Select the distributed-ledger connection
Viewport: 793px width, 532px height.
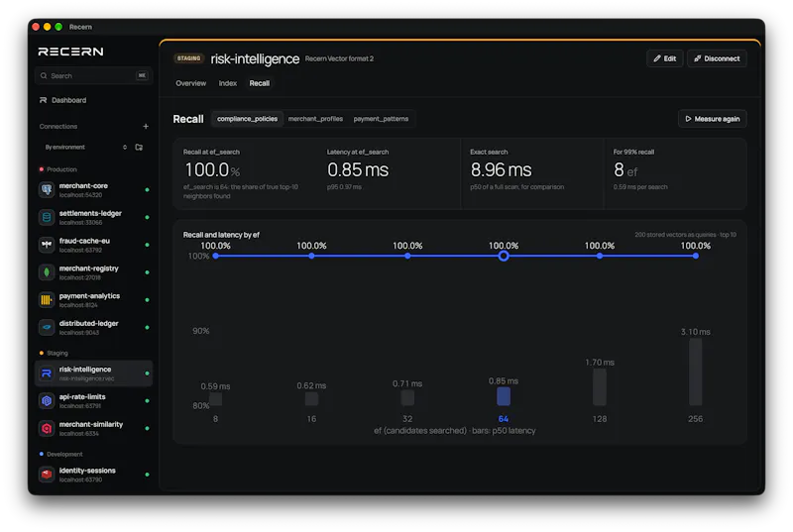[93, 327]
